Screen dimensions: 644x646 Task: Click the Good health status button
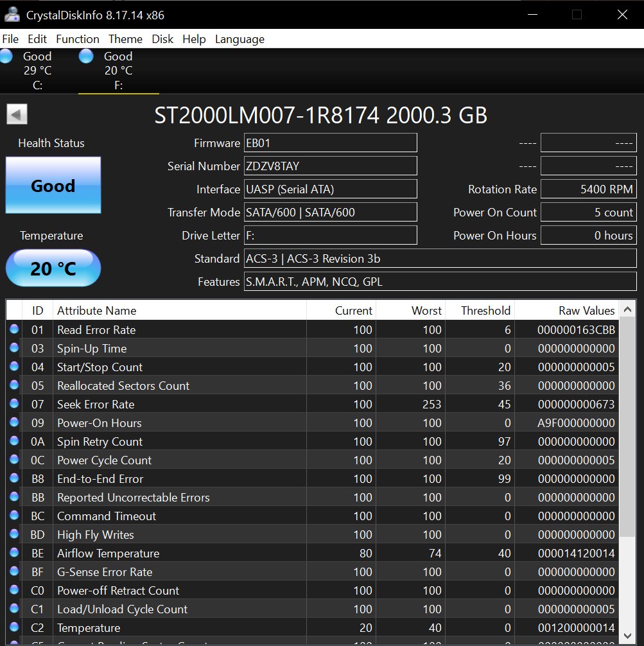pyautogui.click(x=53, y=186)
